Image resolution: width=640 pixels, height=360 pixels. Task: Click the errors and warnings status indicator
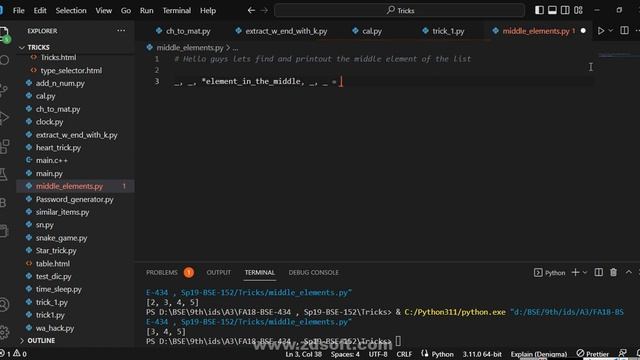click(14, 354)
